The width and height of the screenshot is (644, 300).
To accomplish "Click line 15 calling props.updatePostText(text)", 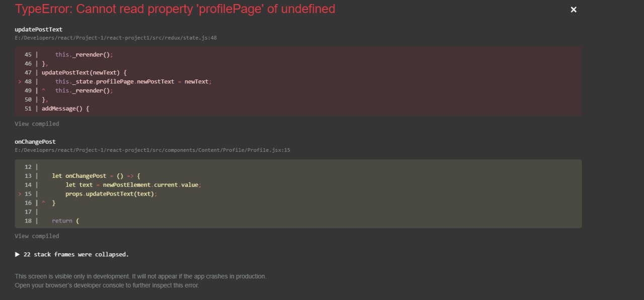I will [111, 193].
